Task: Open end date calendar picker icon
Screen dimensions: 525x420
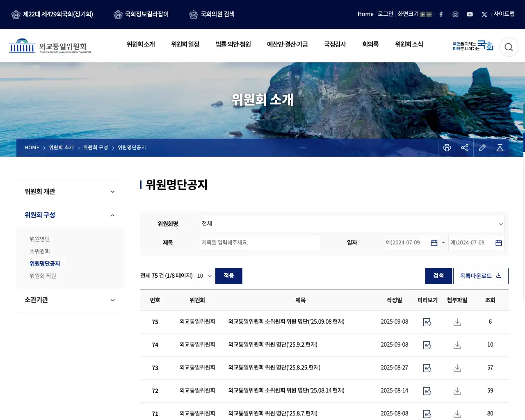Action: tap(499, 243)
